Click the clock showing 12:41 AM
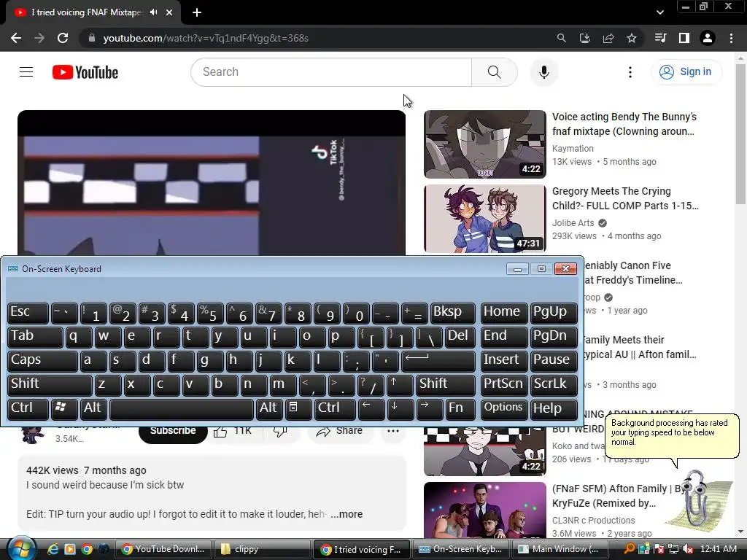The width and height of the screenshot is (747, 560). 719,549
